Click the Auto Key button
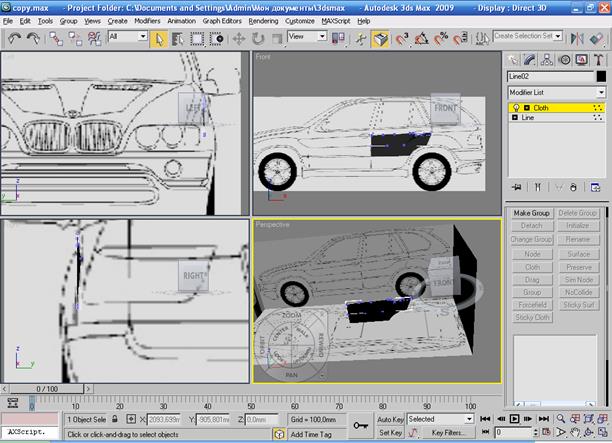612x443 pixels. [x=390, y=419]
